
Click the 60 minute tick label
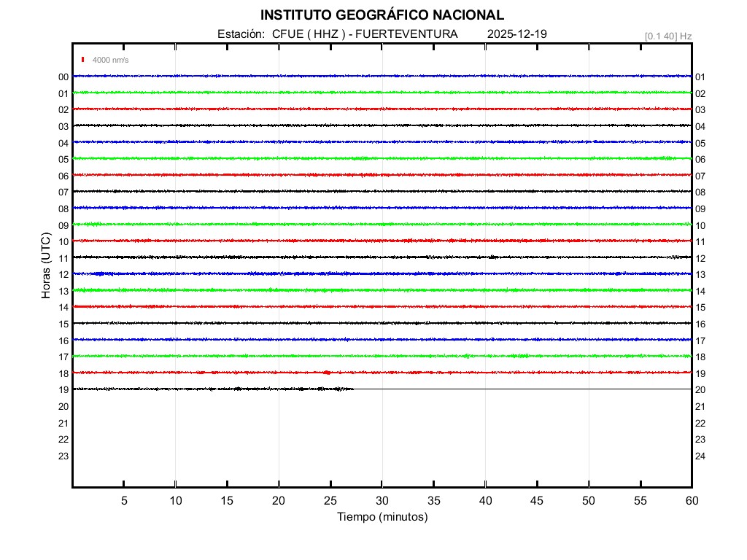tap(691, 501)
